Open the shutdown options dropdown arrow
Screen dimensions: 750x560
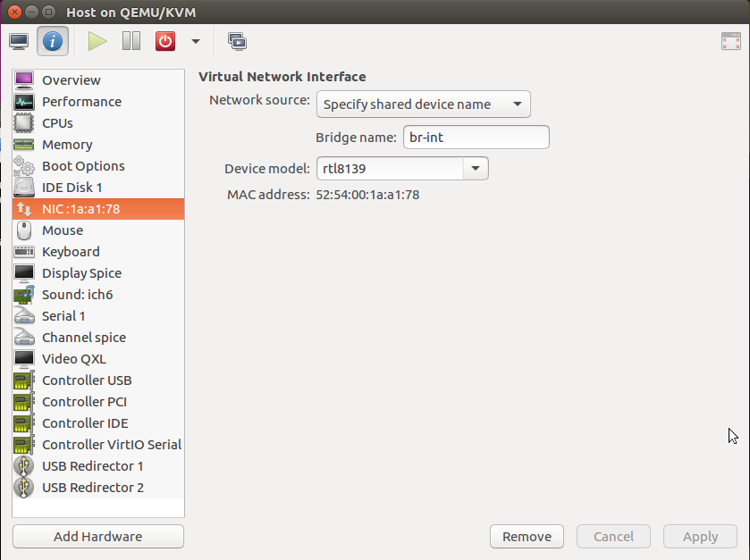pyautogui.click(x=196, y=42)
